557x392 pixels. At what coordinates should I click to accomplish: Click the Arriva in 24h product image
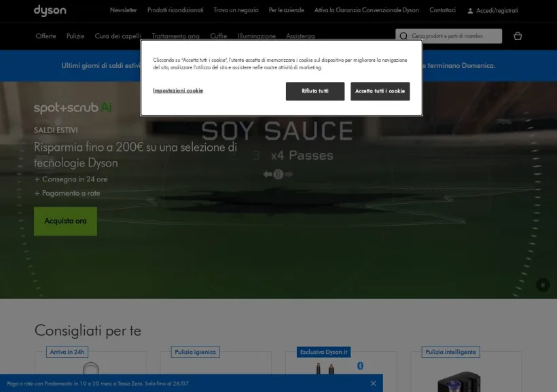91,368
